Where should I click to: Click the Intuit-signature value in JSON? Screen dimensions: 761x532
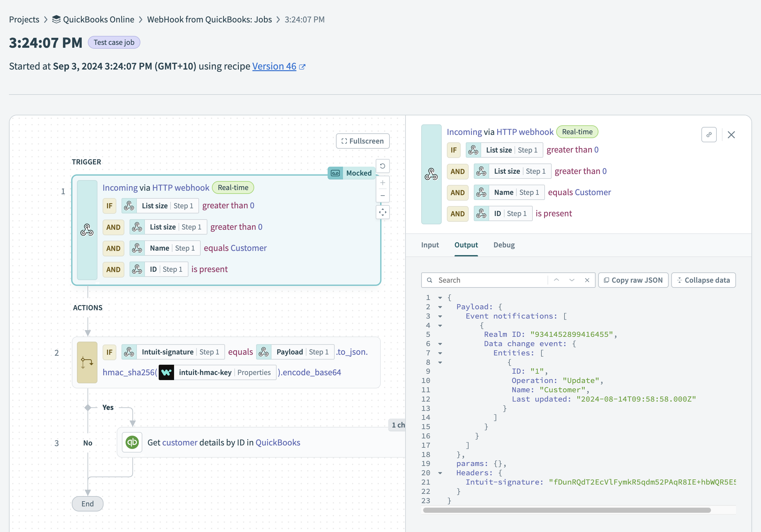coord(642,482)
